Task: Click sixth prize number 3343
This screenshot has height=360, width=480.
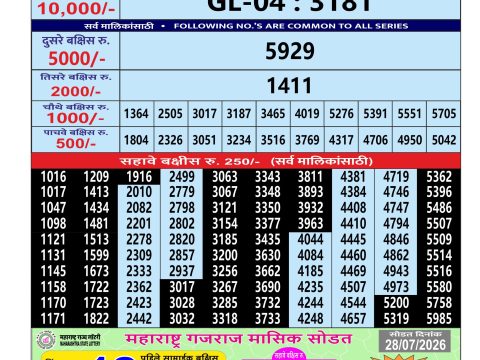Action: (x=268, y=177)
